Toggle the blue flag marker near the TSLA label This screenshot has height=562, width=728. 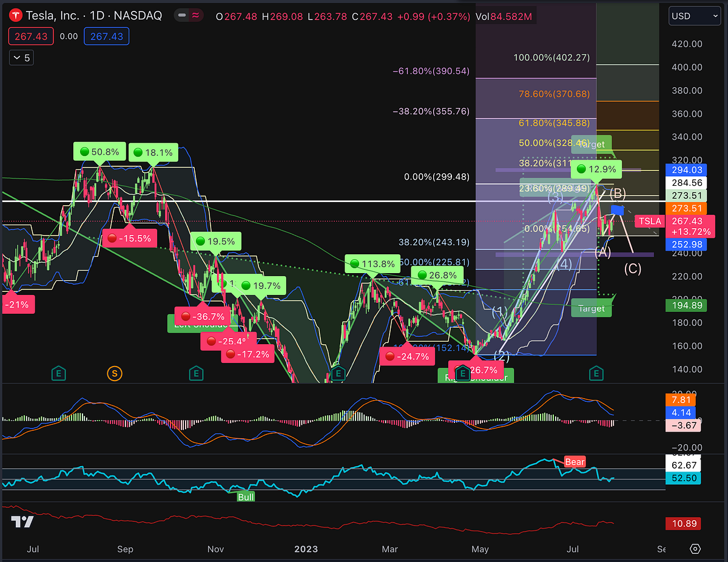point(616,209)
